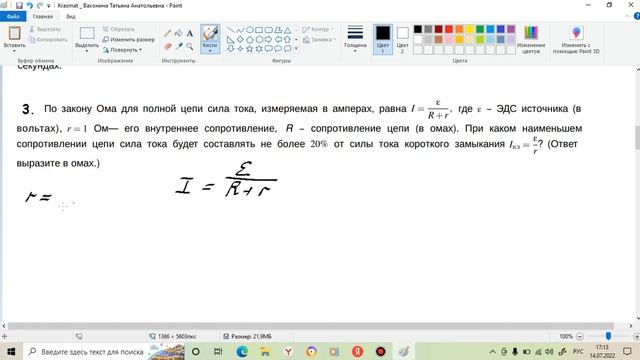Pick the red color swatch

pos(449,29)
